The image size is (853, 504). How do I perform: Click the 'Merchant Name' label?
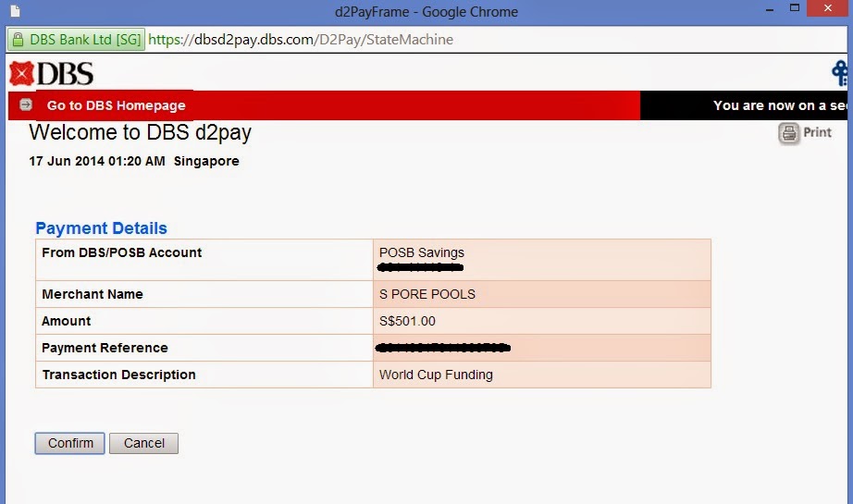(x=93, y=294)
